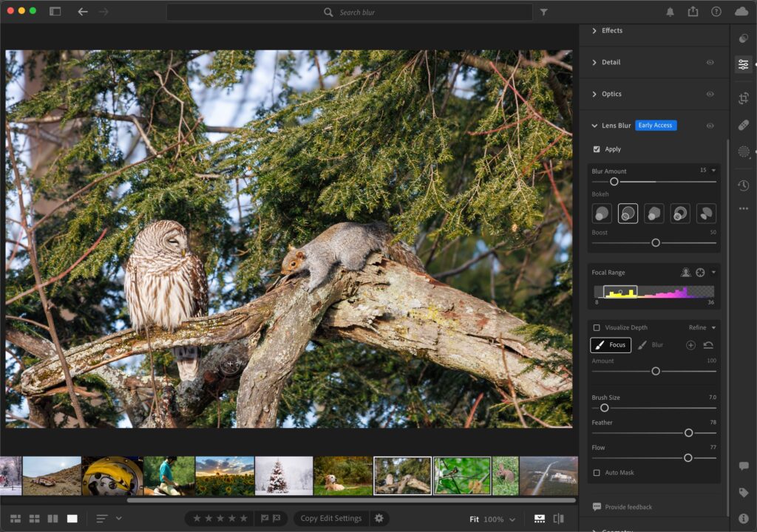Flag photo as rejected
The height and width of the screenshot is (532, 757).
276,518
